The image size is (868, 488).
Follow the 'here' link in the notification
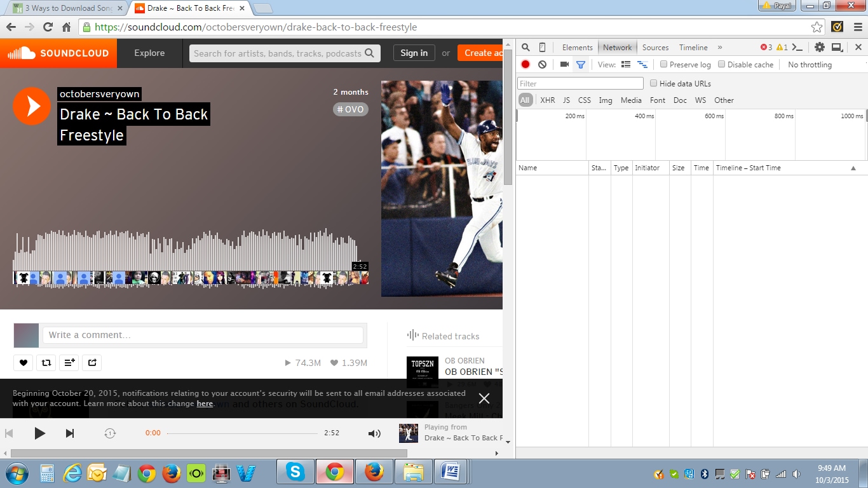coord(205,403)
